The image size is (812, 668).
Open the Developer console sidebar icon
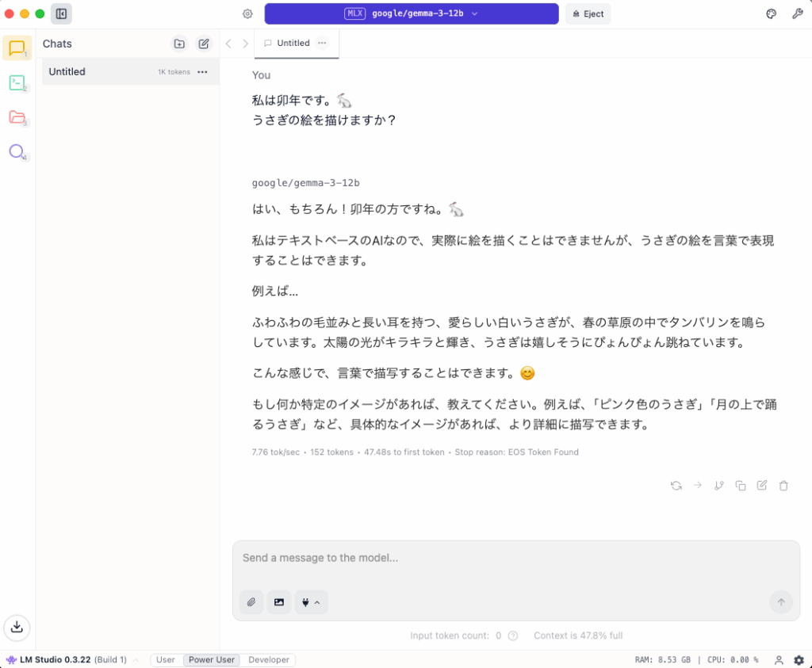[x=17, y=82]
